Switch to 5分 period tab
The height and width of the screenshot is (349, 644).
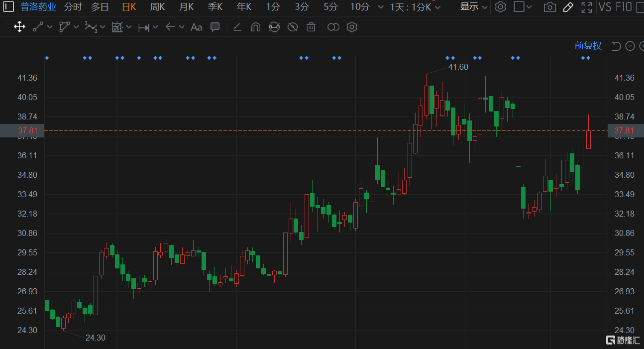pos(330,7)
